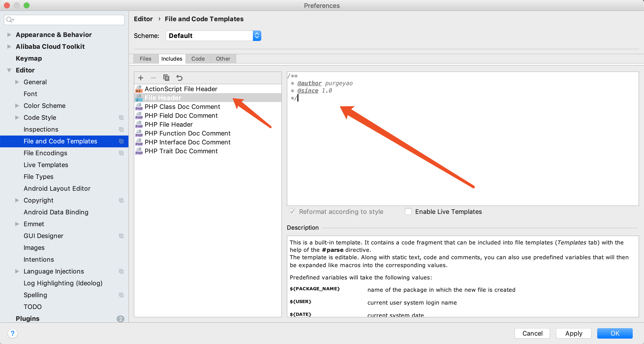This screenshot has width=644, height=344.
Task: Click the add template plus icon
Action: [x=141, y=78]
